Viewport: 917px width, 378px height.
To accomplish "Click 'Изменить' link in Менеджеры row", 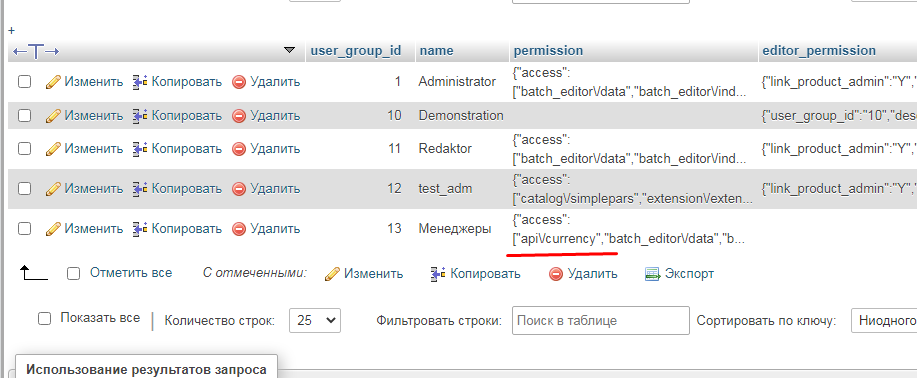I will tap(94, 229).
